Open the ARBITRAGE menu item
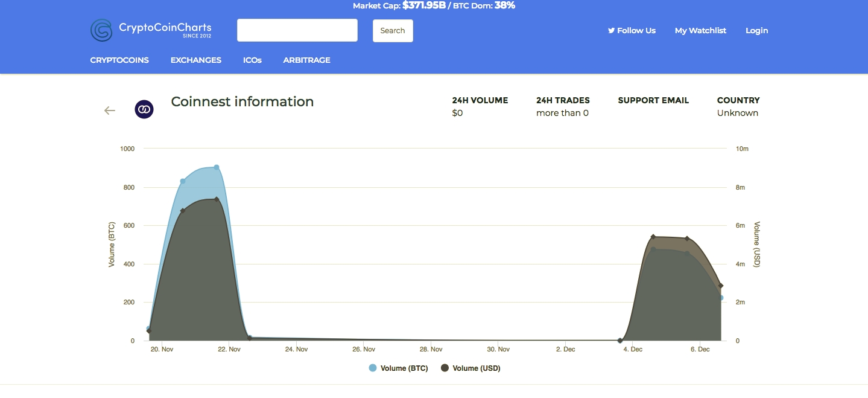 tap(307, 60)
